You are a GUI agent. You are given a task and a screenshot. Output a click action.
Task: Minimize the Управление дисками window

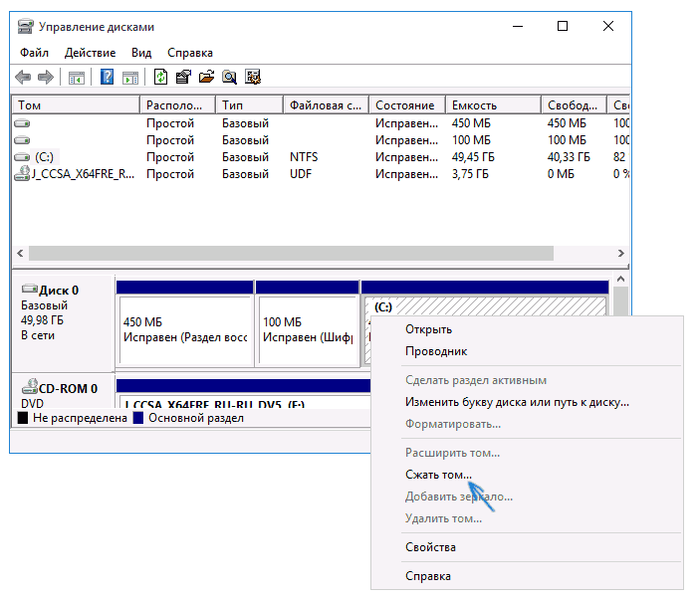coord(518,26)
